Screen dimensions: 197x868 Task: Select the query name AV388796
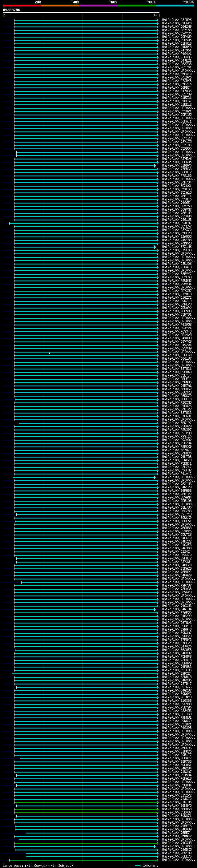click(11, 10)
